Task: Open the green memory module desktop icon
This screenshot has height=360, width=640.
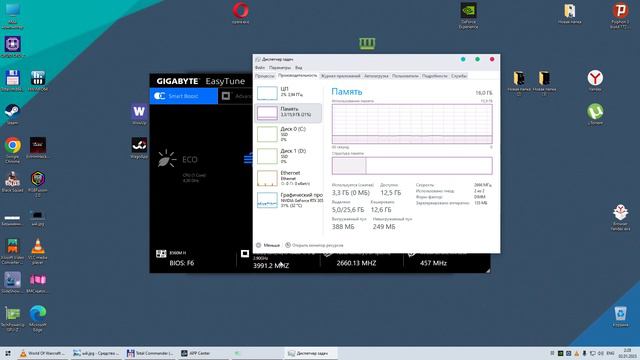Action: 367,43
